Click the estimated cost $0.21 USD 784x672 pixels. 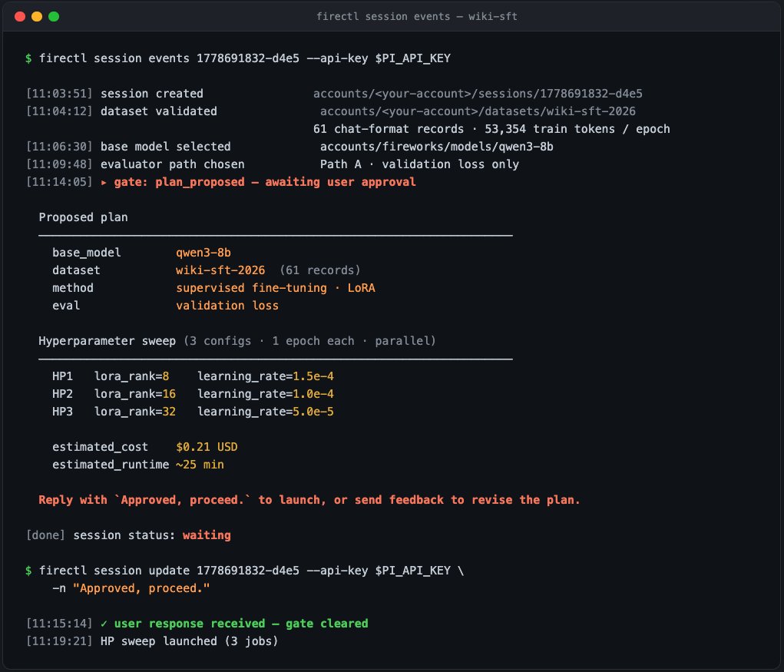[207, 447]
